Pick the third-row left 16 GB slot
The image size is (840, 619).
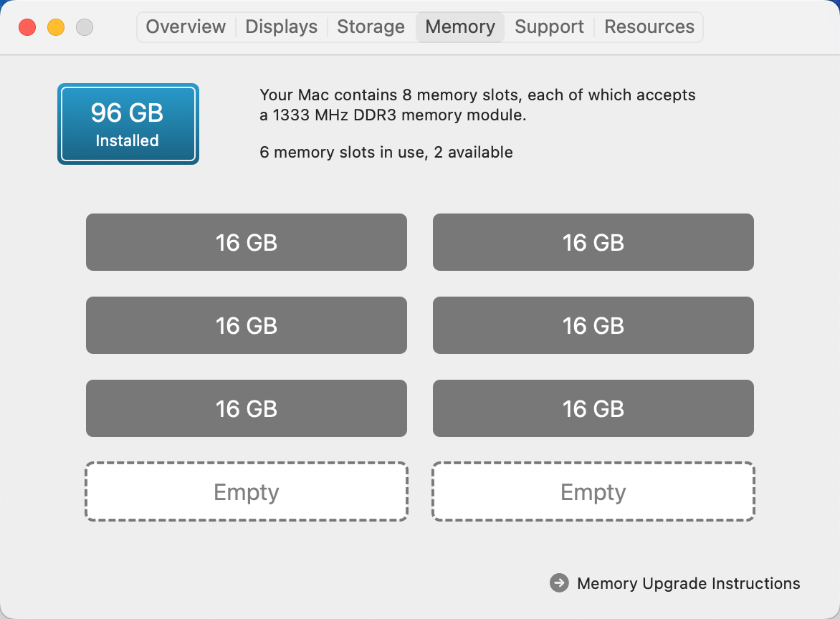pos(247,408)
